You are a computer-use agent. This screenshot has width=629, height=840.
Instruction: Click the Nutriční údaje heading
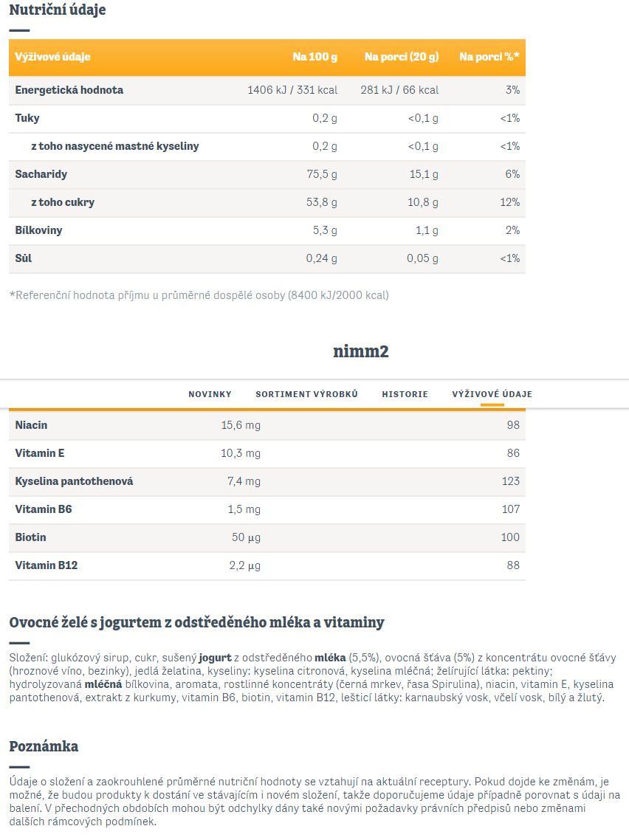point(58,10)
